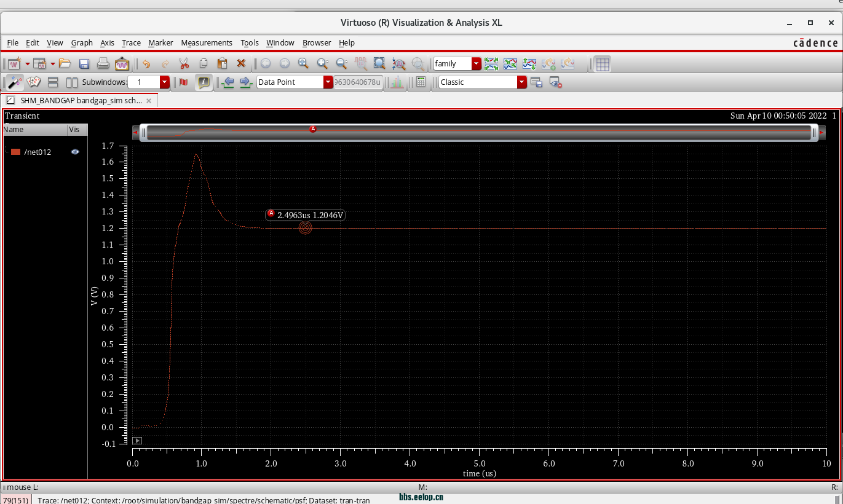Click the Print icon
This screenshot has width=843, height=504.
click(103, 64)
